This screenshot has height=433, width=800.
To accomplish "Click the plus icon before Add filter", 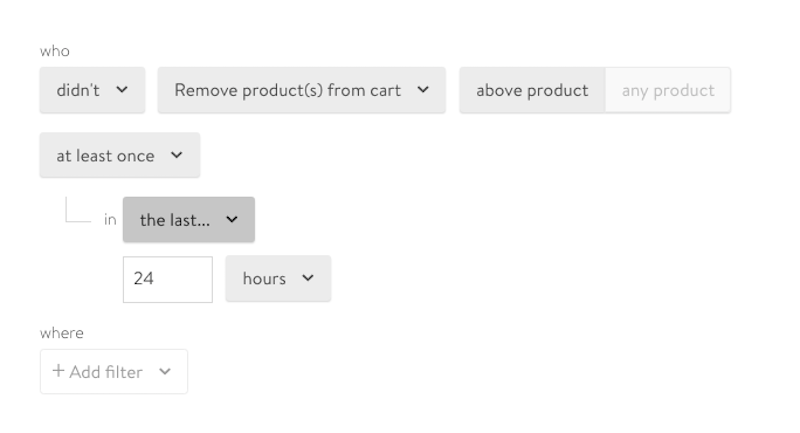I will coord(59,371).
